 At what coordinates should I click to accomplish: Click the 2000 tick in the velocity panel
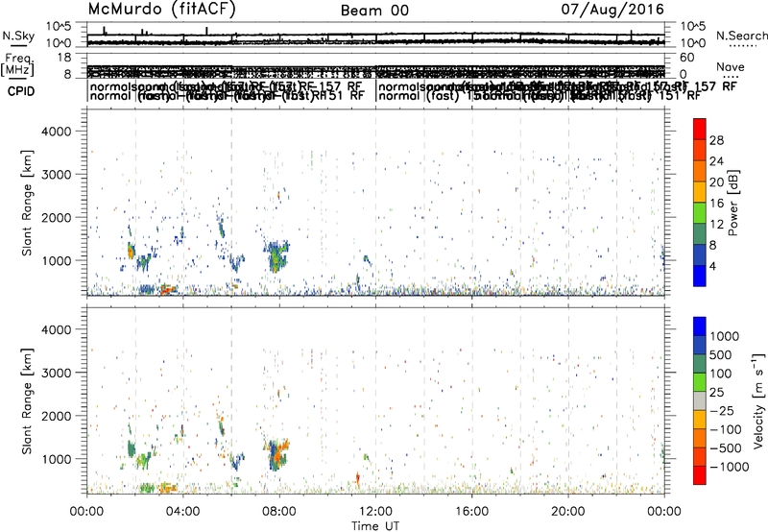point(56,416)
